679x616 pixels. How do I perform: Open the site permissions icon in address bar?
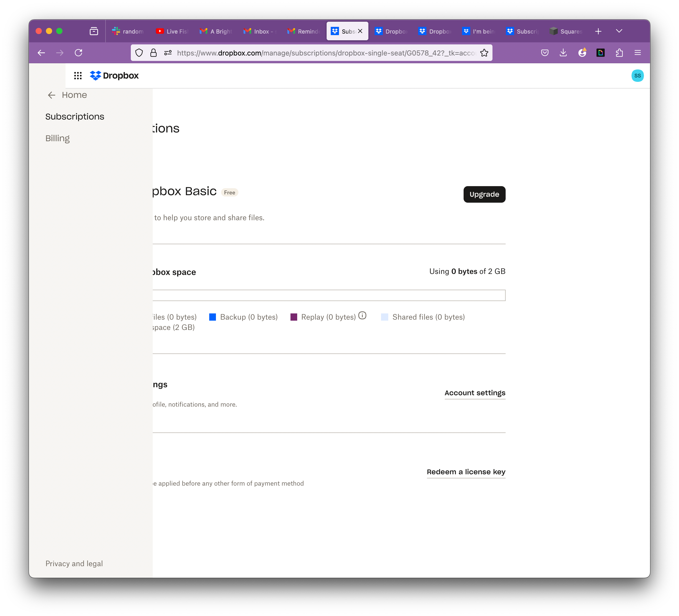(x=168, y=53)
